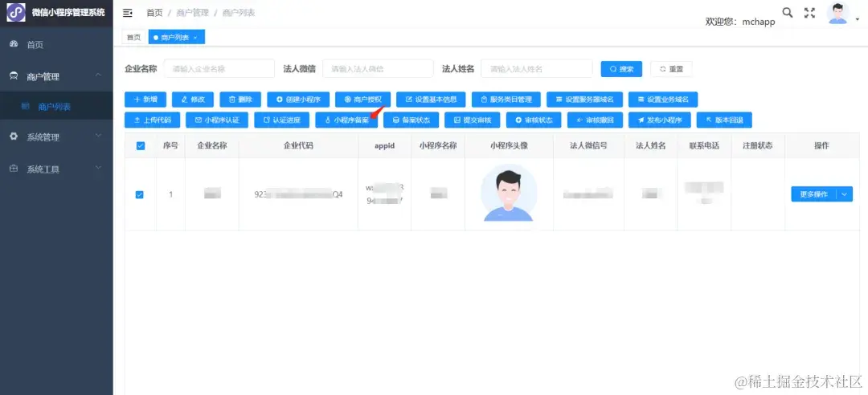Click the 微信小程序管理系统 logo icon

(x=15, y=13)
